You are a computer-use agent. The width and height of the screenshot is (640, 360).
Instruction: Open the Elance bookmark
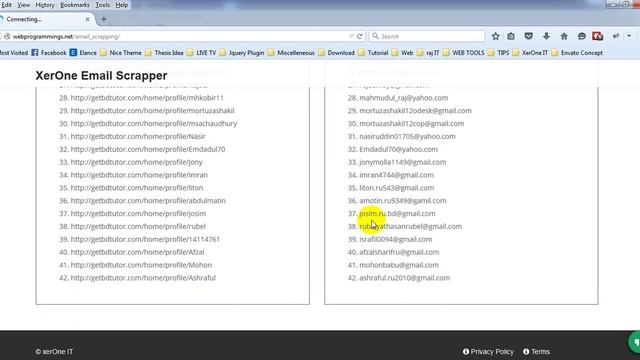tap(83, 53)
